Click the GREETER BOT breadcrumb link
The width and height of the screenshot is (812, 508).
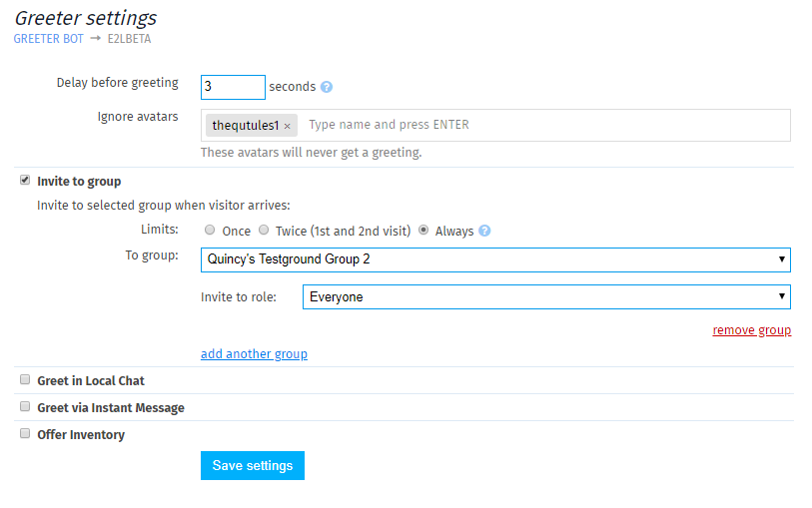click(x=48, y=39)
